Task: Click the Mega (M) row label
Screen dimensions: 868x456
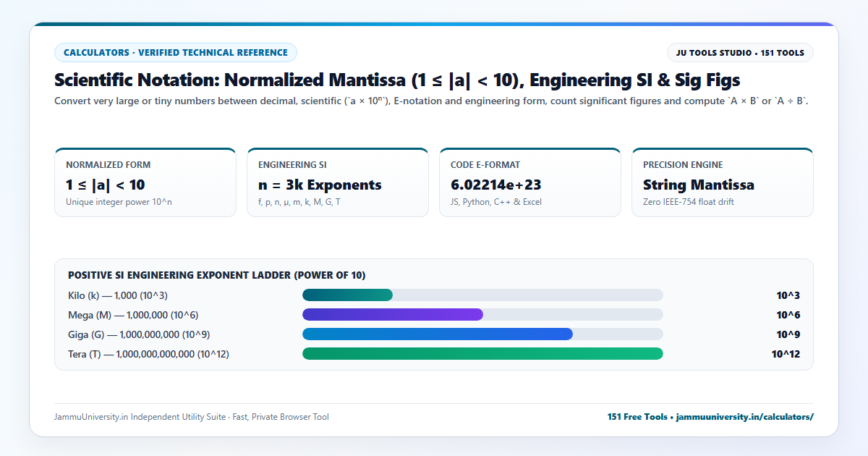Action: tap(133, 315)
